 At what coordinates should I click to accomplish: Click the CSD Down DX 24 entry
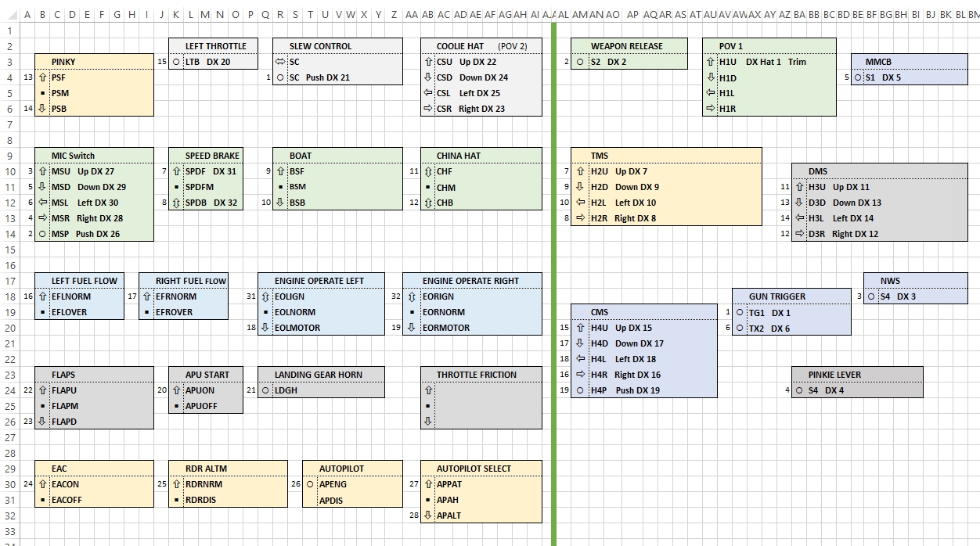pyautogui.click(x=488, y=77)
